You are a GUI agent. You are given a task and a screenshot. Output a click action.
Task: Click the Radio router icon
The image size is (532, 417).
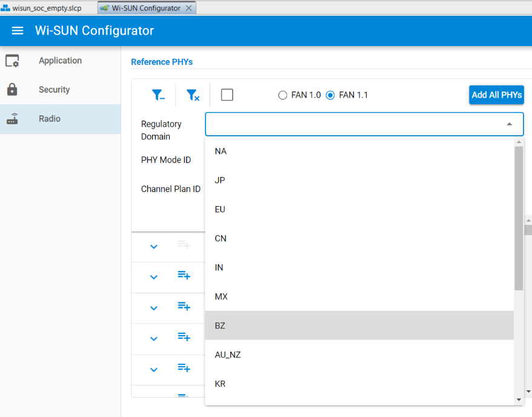click(x=12, y=119)
